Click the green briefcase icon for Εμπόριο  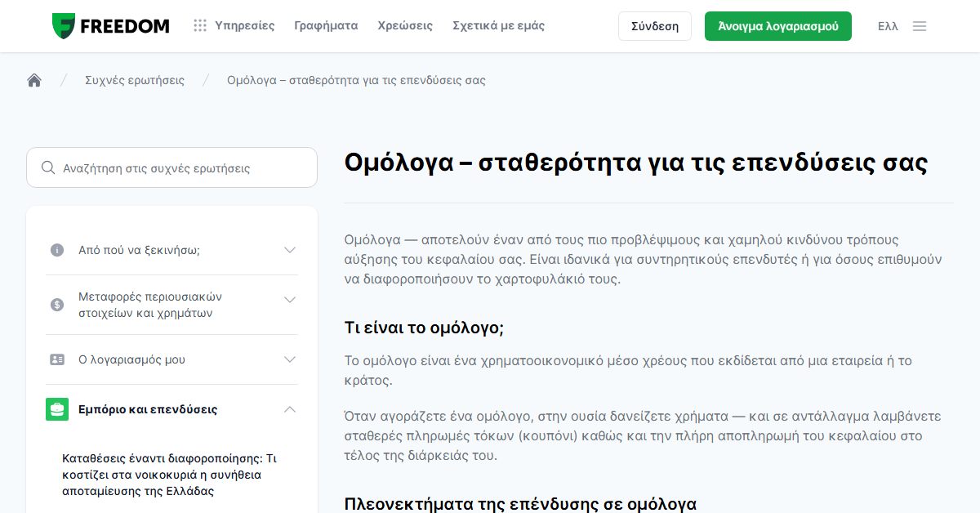point(57,409)
